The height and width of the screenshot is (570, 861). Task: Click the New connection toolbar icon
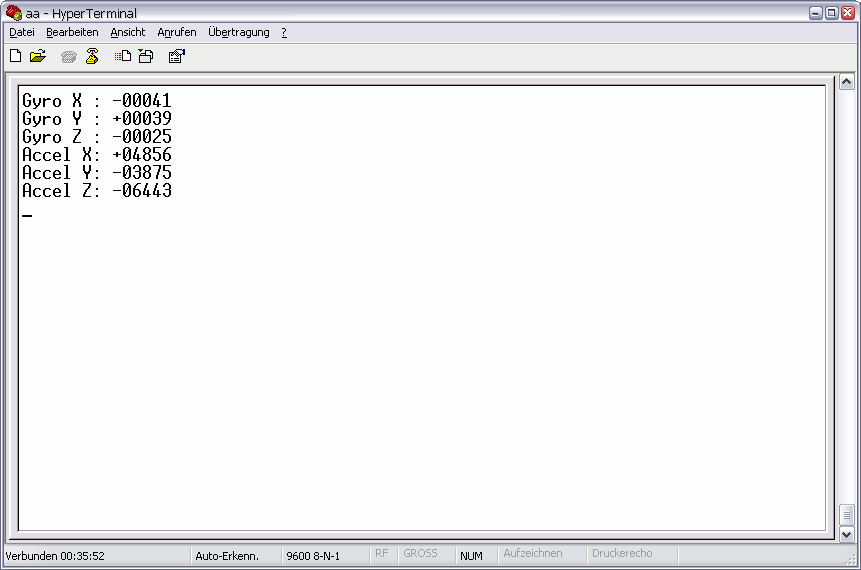[x=16, y=56]
